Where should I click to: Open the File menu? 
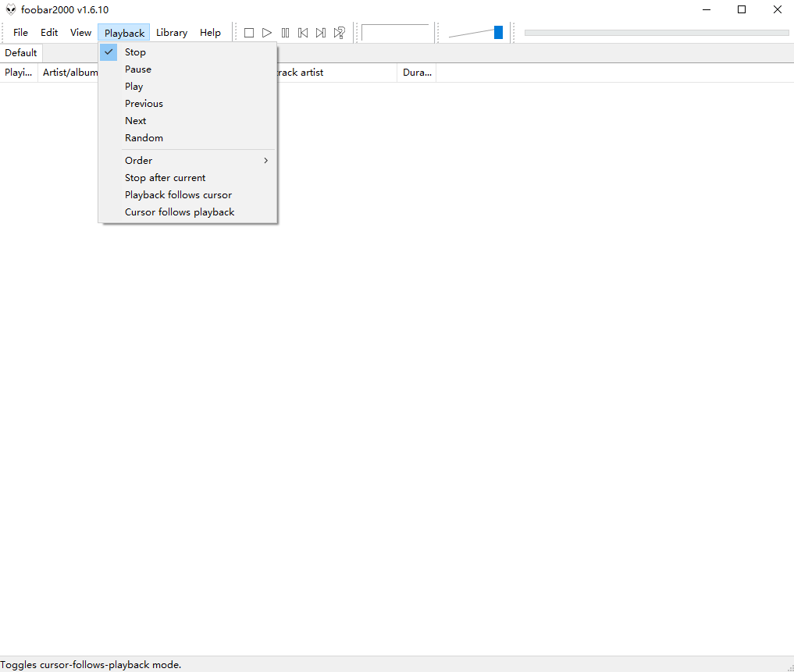20,33
